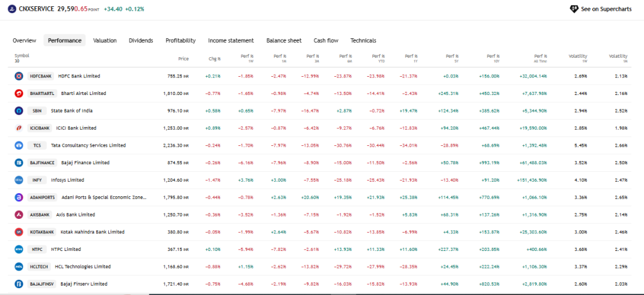Click the BHARTIARTL ticker badge
The height and width of the screenshot is (295, 644).
click(x=42, y=93)
